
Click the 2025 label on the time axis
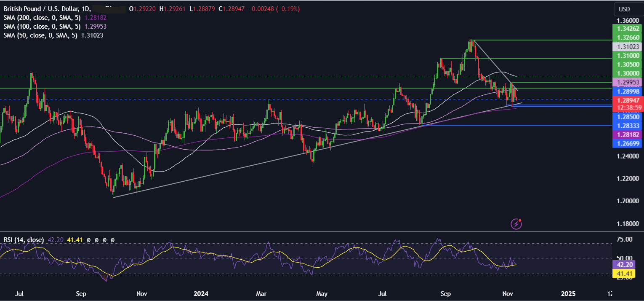point(569,293)
